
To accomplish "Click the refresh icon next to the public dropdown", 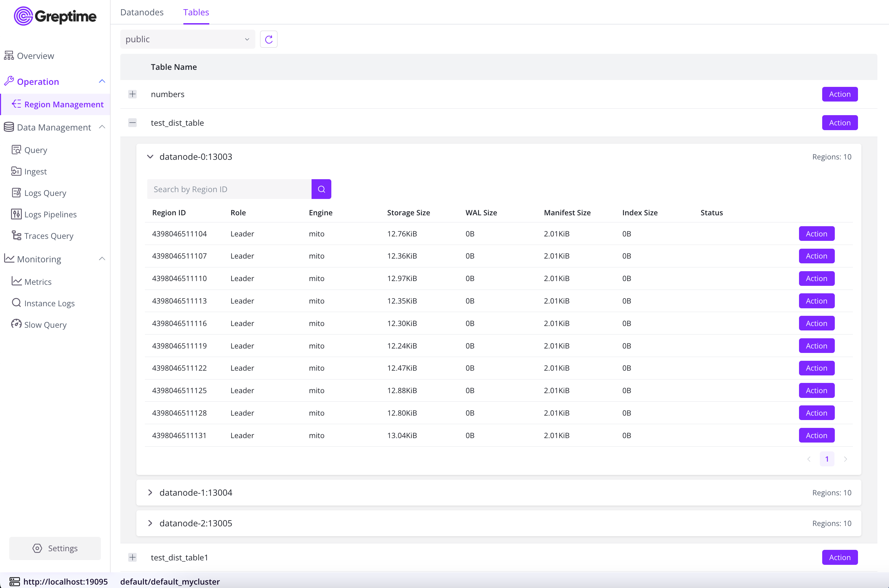I will pyautogui.click(x=269, y=40).
